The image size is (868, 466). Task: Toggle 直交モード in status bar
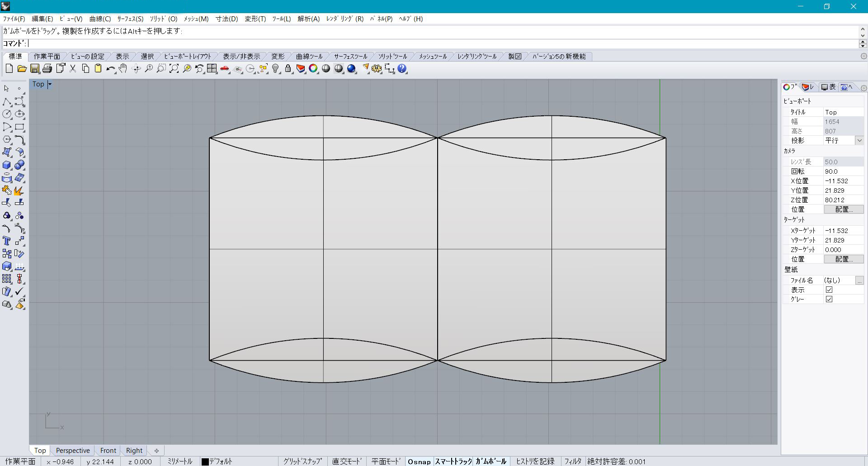[347, 461]
